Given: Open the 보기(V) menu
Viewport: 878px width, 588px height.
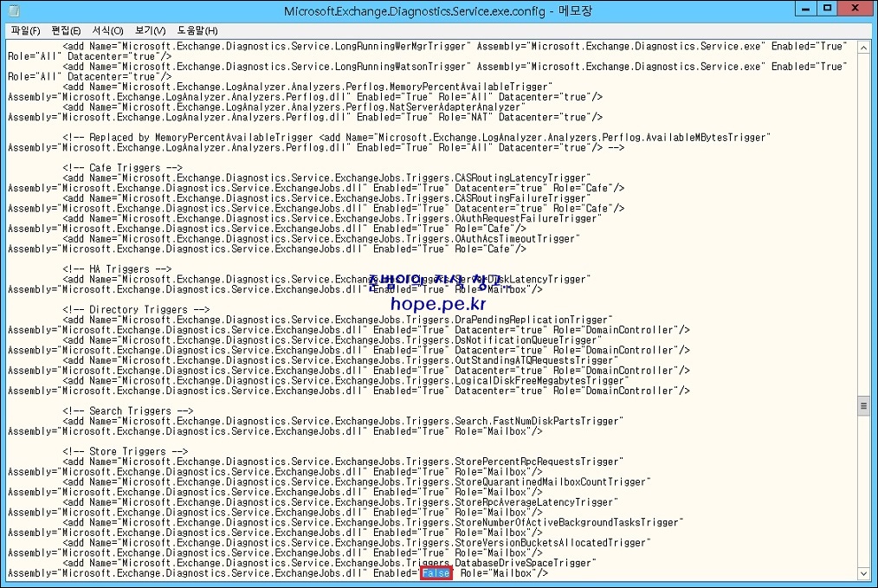Looking at the screenshot, I should tap(150, 30).
